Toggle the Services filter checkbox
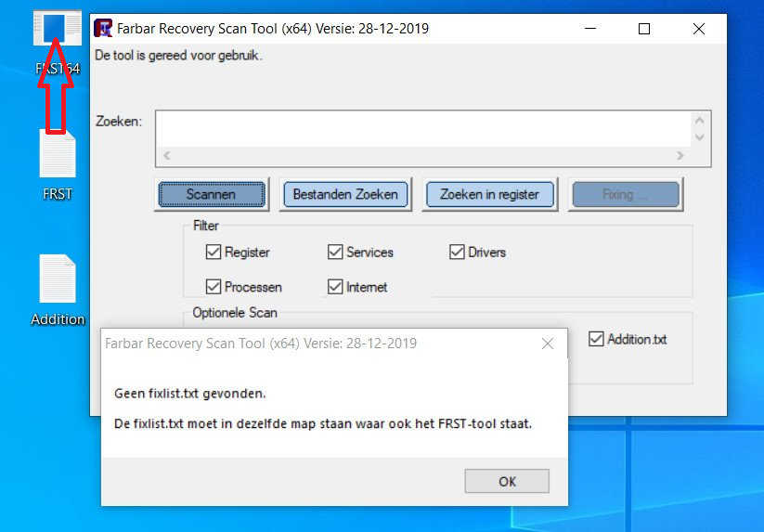Viewport: 764px width, 532px height. click(335, 252)
